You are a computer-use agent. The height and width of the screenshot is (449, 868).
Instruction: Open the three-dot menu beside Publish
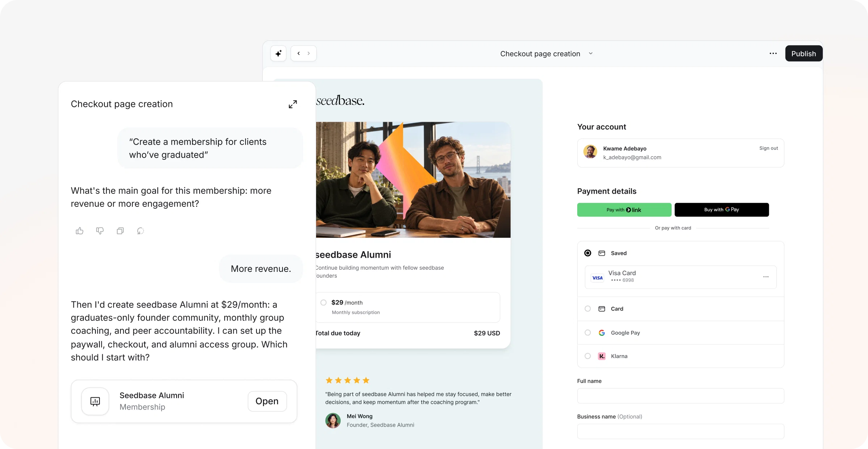(773, 54)
